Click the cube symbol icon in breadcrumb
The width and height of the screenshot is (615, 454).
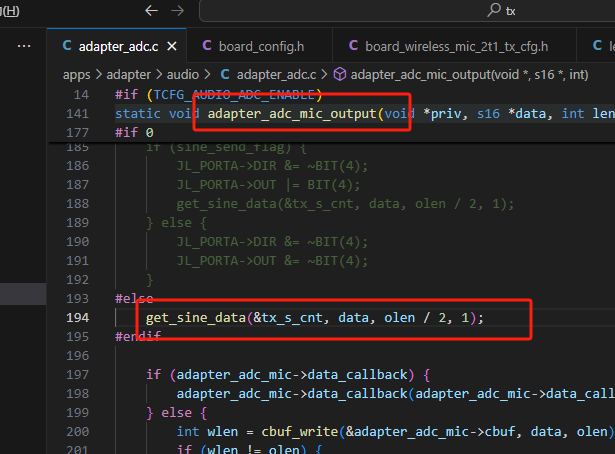tap(340, 74)
